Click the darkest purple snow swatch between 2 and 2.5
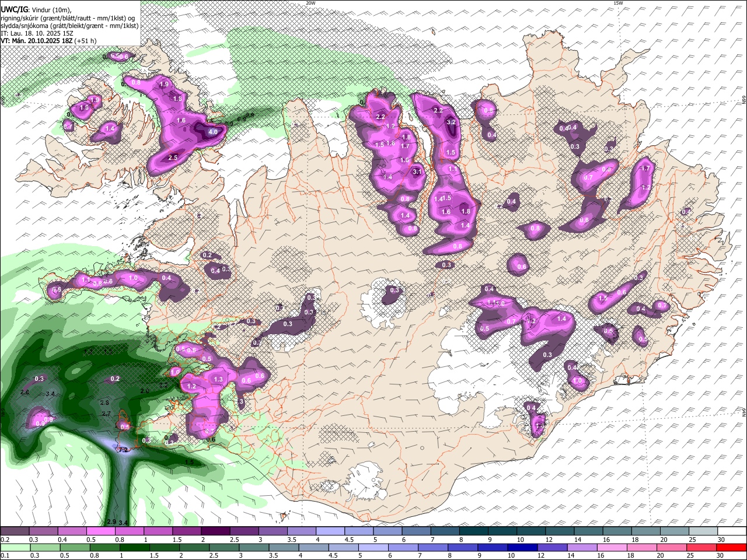The height and width of the screenshot is (560, 747). [215, 531]
